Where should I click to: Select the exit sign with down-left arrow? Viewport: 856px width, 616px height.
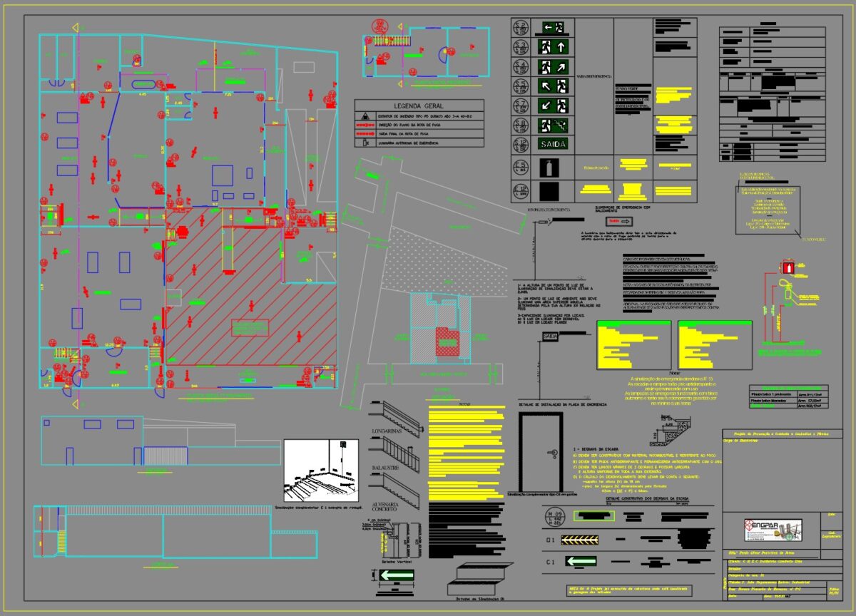554,106
